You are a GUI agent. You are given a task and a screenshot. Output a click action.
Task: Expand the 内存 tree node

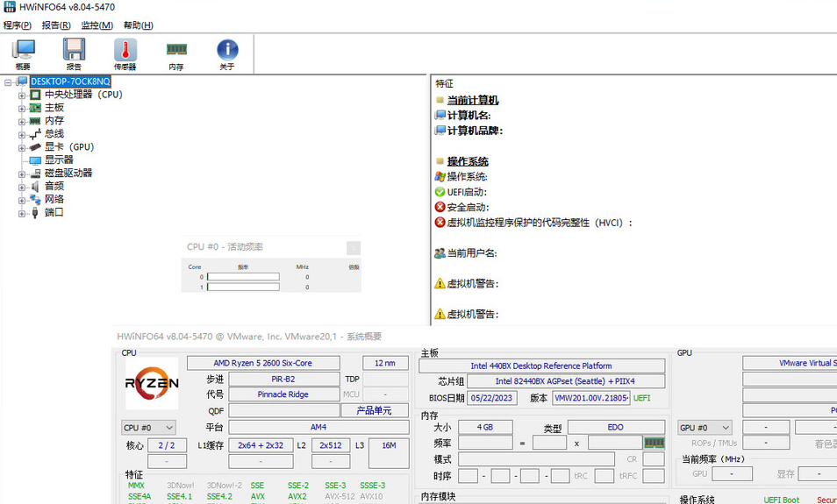pyautogui.click(x=22, y=122)
